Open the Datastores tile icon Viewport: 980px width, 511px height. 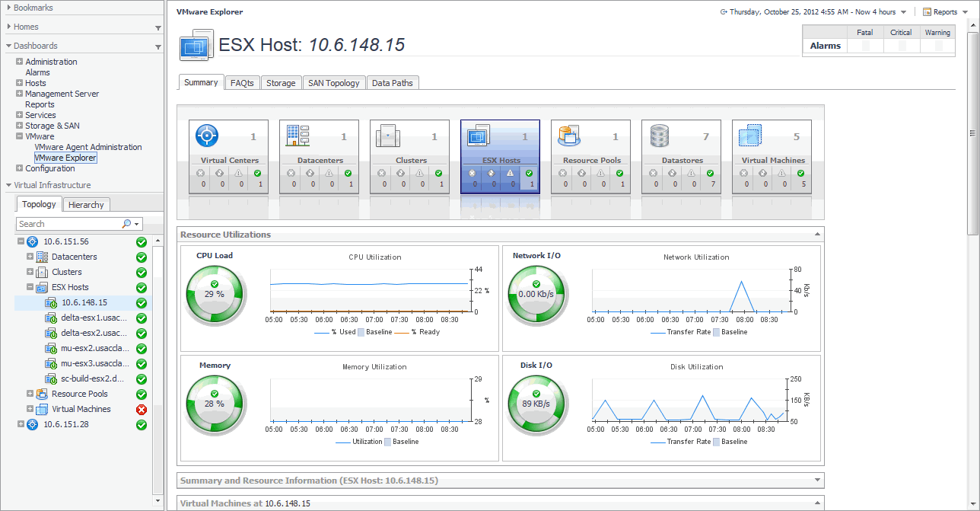coord(660,136)
